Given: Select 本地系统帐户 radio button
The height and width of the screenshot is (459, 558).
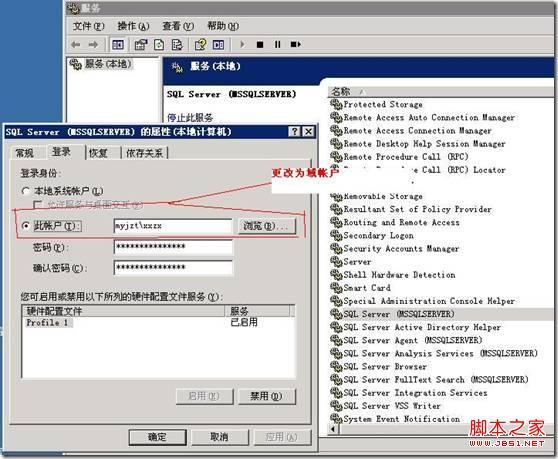Looking at the screenshot, I should click(x=25, y=191).
